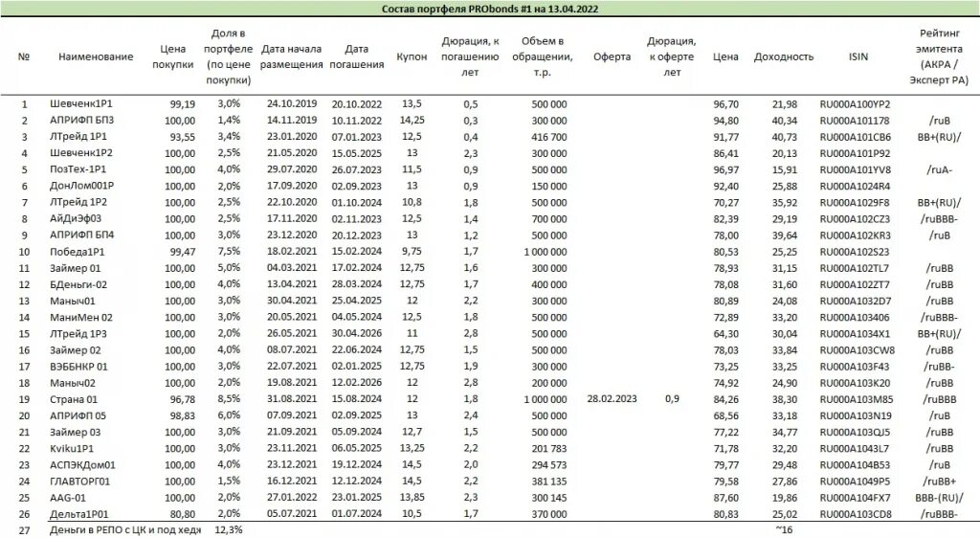980x538 pixels.
Task: Click the cell 'АПРИФП 05'
Action: click(78, 415)
